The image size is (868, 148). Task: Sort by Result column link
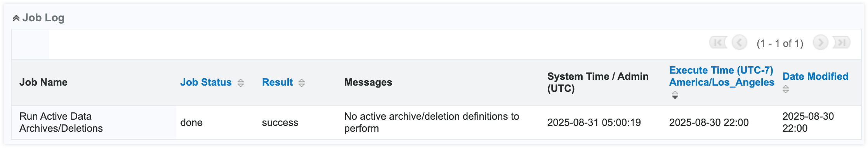pyautogui.click(x=277, y=82)
